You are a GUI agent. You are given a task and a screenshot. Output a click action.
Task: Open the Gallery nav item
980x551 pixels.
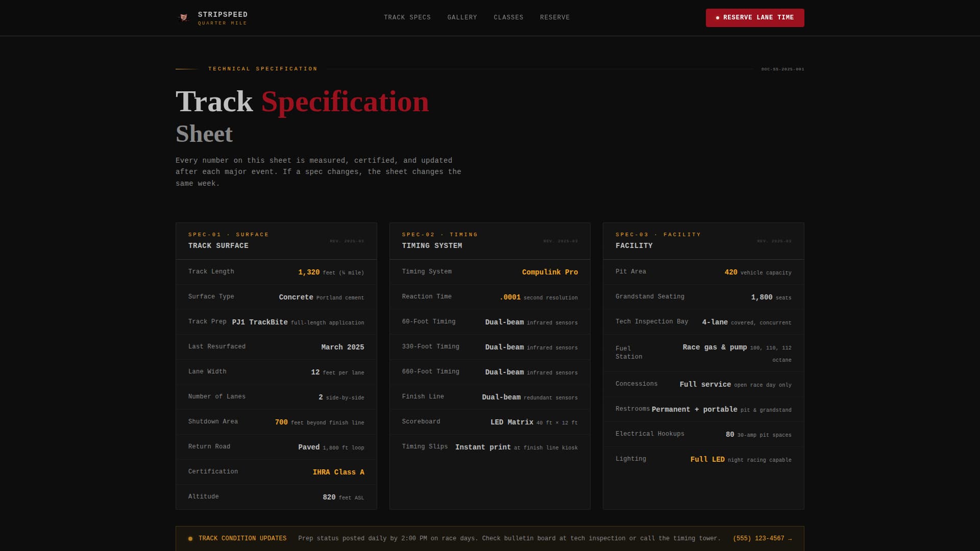[462, 17]
